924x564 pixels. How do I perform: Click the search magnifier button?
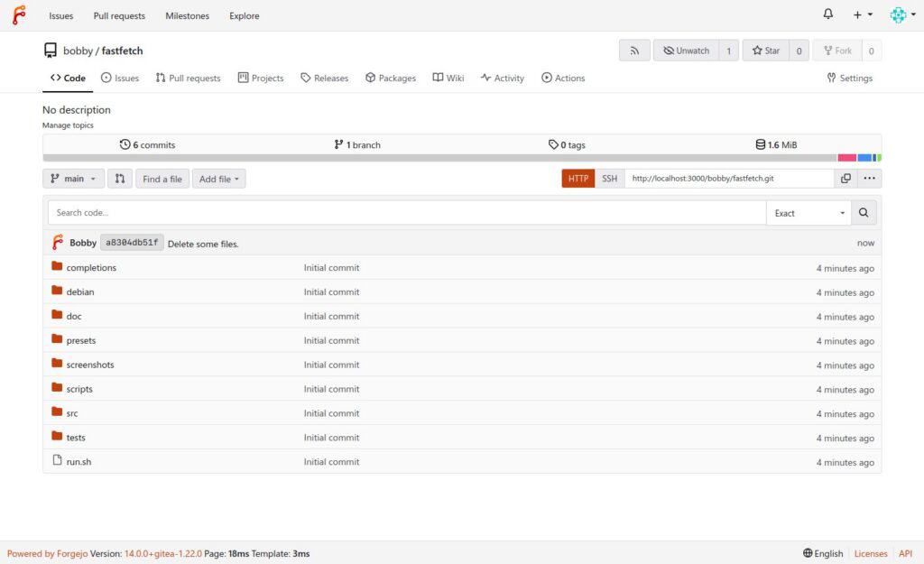[x=864, y=213]
